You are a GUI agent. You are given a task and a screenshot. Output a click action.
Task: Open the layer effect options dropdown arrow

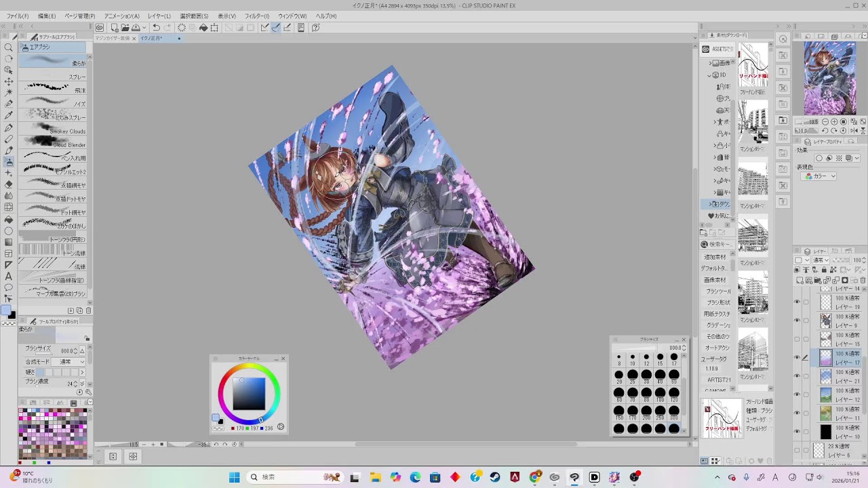(856, 159)
